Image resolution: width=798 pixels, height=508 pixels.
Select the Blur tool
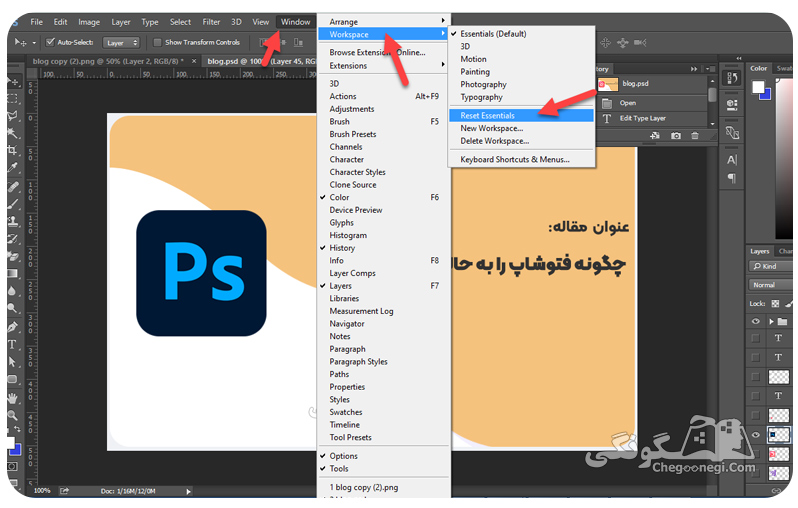click(13, 291)
